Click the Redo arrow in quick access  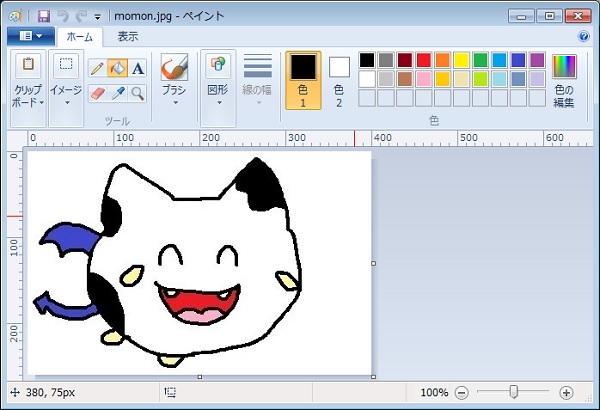pos(81,16)
